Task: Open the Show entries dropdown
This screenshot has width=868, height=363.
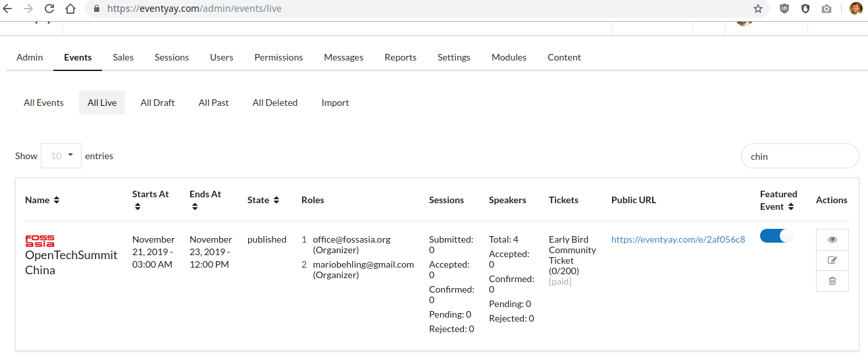Action: click(61, 156)
